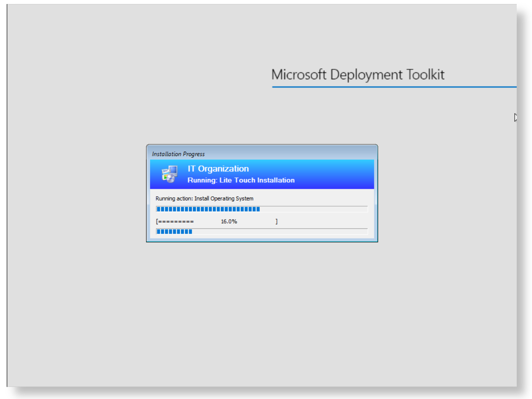
Task: Click the upper overall progress bar
Action: [262, 209]
